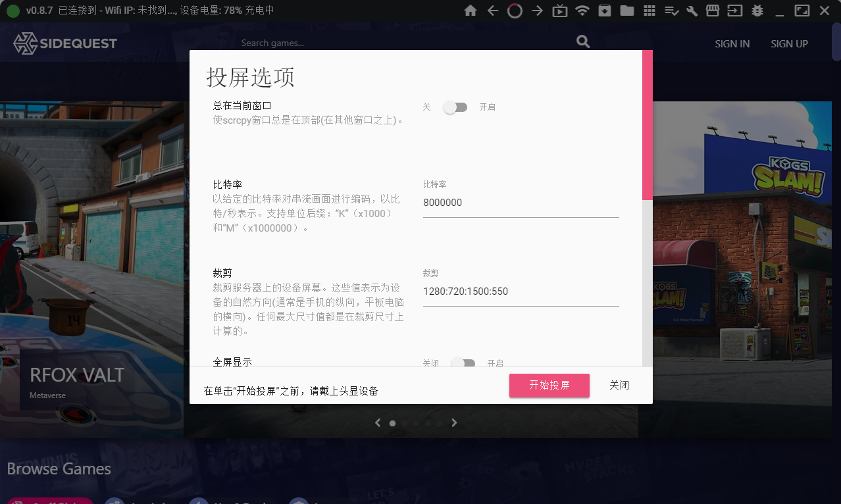
Task: Click the 裁剪 field with 1280:720:1500:550
Action: tap(521, 291)
